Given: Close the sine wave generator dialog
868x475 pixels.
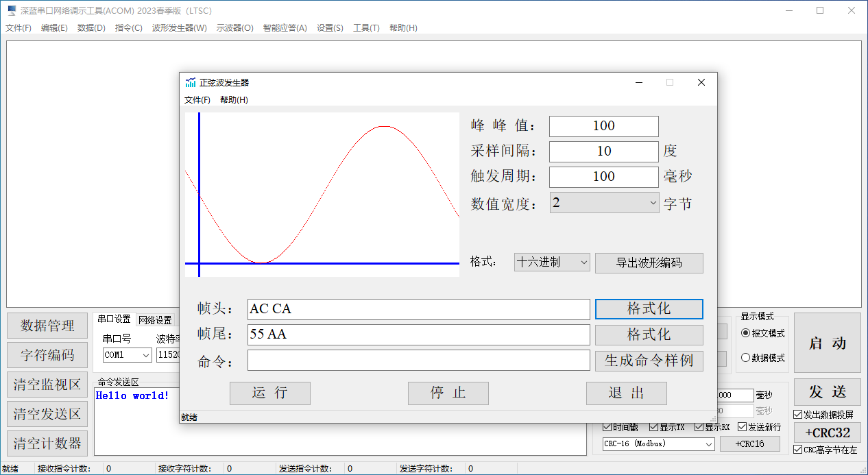Looking at the screenshot, I should click(701, 83).
